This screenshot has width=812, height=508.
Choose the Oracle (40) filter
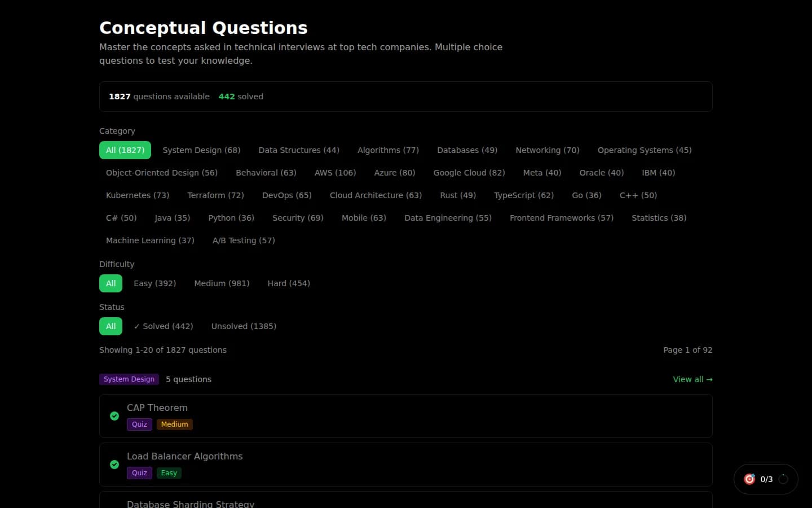[x=602, y=173]
